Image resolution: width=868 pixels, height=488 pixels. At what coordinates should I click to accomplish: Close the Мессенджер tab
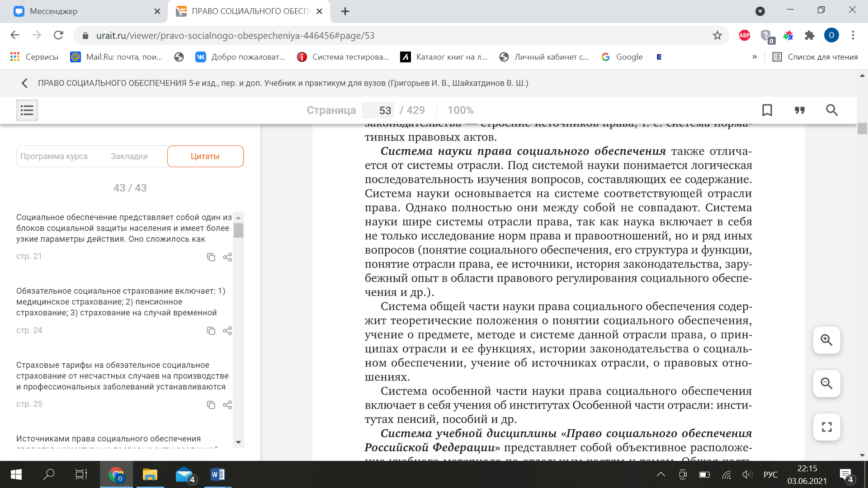157,11
